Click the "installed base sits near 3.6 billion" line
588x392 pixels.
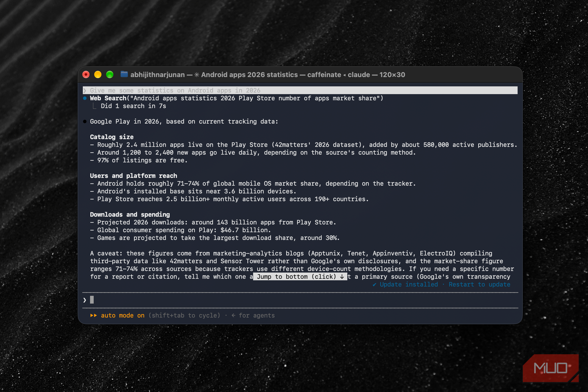click(193, 191)
